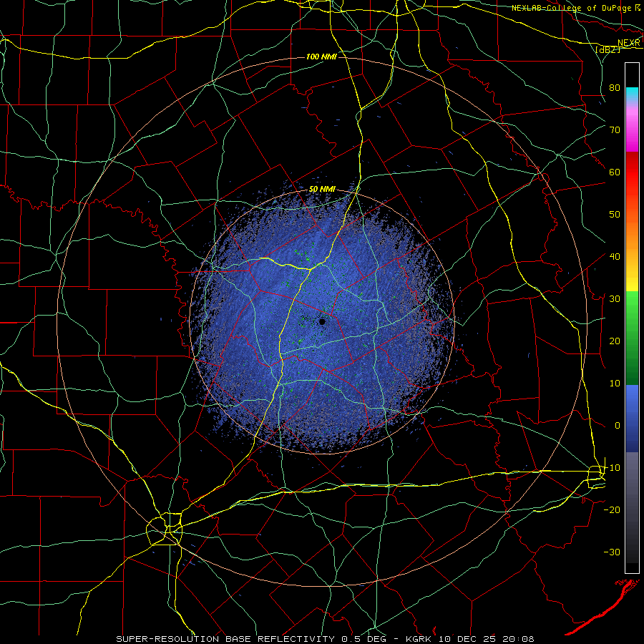Click the yellow highway loop at right edge

pos(597,477)
